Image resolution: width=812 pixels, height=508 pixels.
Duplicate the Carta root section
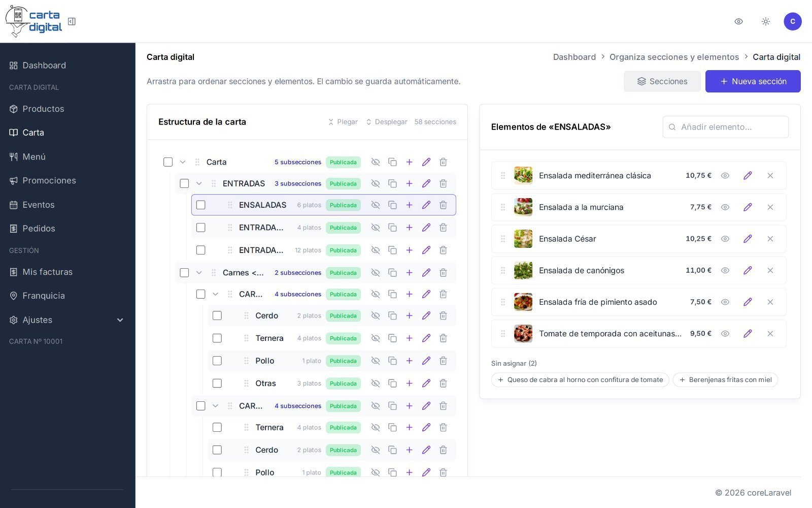coord(392,162)
